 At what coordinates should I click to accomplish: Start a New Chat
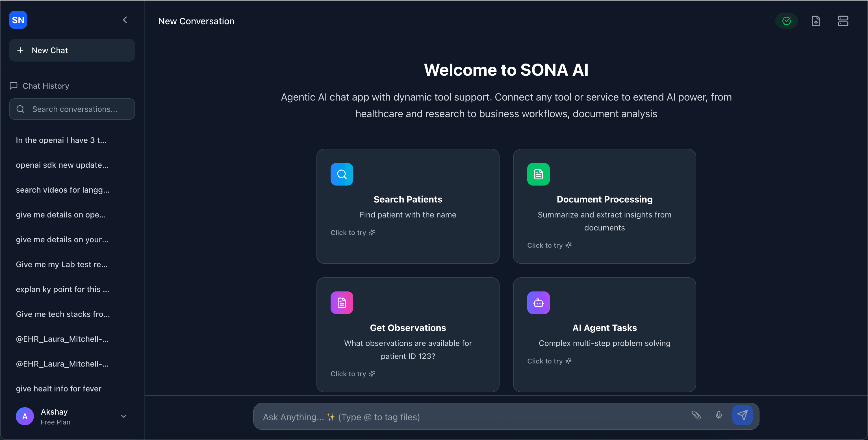coord(72,50)
